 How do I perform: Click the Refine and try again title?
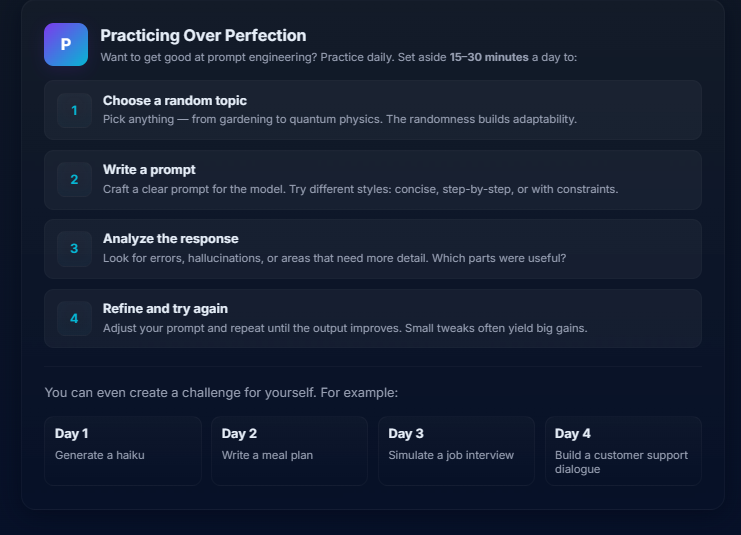coord(165,309)
